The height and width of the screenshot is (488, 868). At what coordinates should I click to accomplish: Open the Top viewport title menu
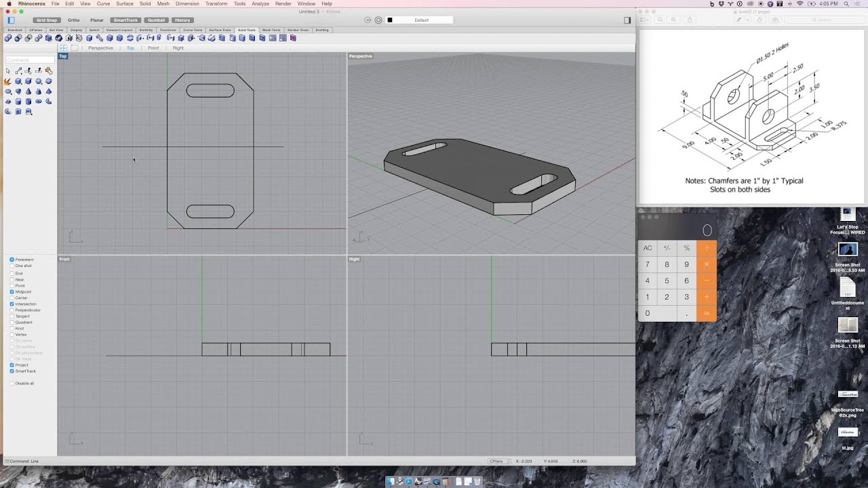coord(62,56)
